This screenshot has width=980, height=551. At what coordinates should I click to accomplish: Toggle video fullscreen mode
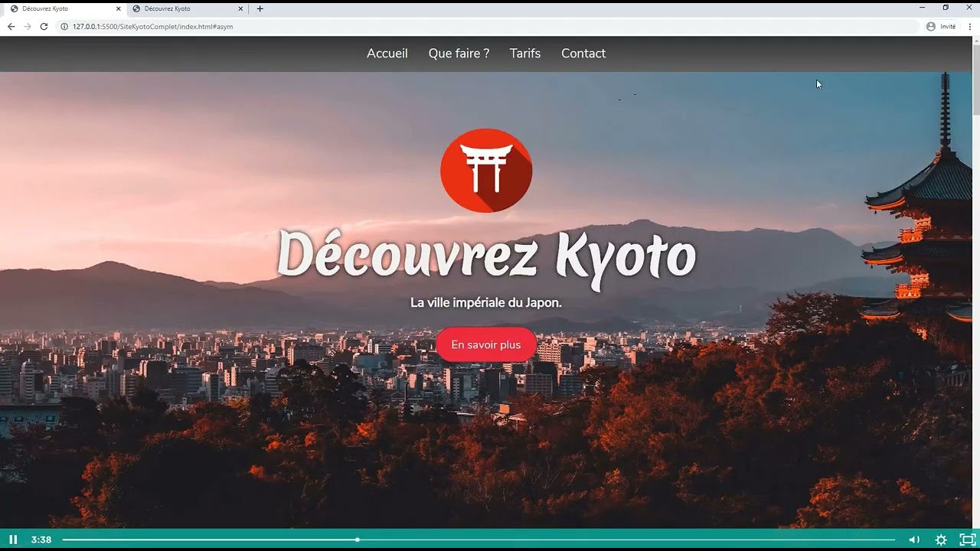click(x=968, y=540)
